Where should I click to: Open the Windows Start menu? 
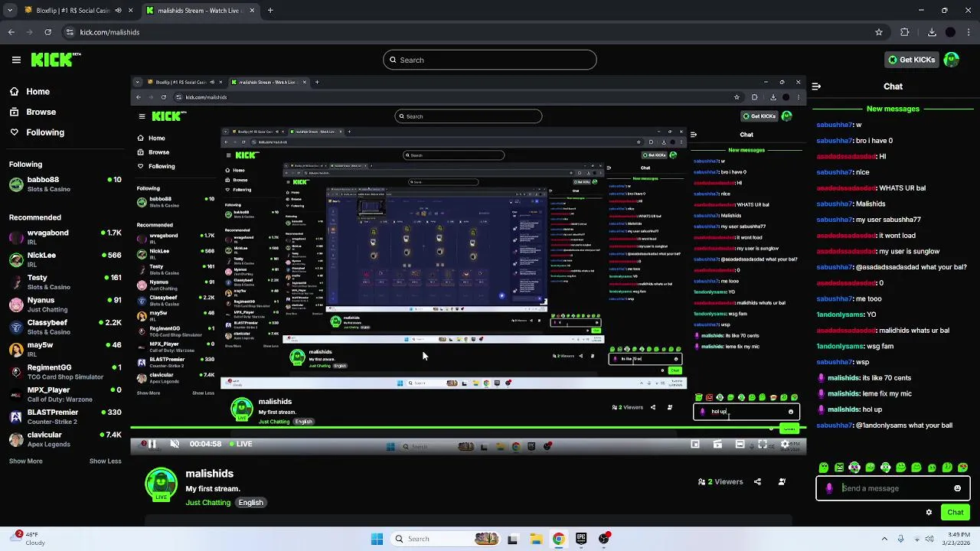pos(377,539)
